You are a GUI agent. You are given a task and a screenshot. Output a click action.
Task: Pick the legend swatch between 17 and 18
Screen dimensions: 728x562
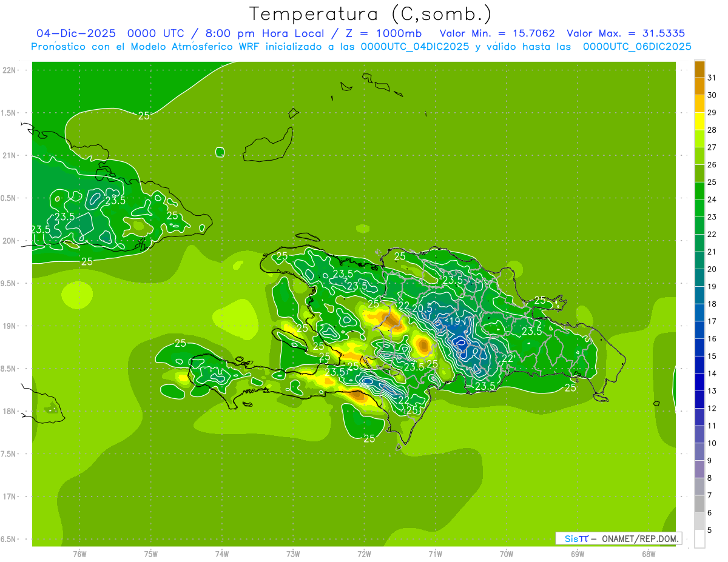(699, 313)
